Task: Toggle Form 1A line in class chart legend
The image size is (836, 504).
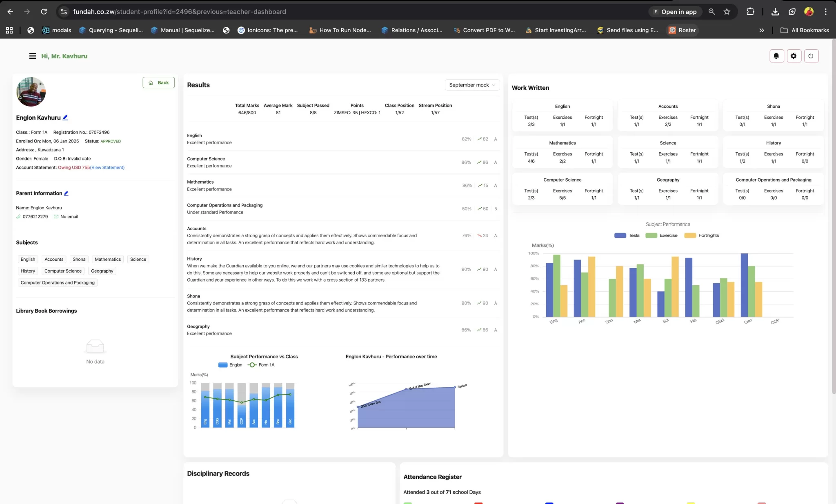Action: coord(261,365)
